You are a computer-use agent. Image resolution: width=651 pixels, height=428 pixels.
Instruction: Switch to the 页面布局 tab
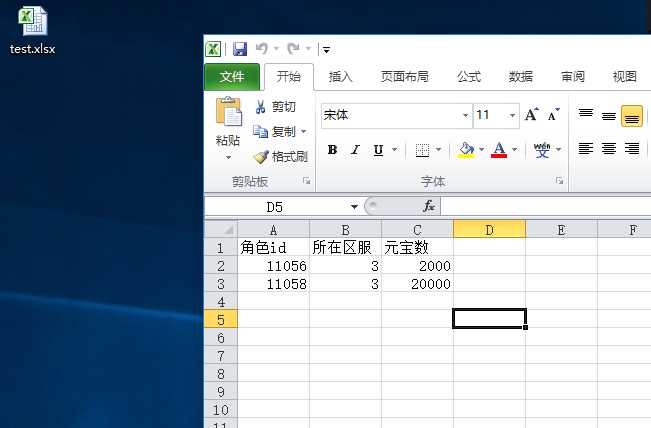pos(404,77)
